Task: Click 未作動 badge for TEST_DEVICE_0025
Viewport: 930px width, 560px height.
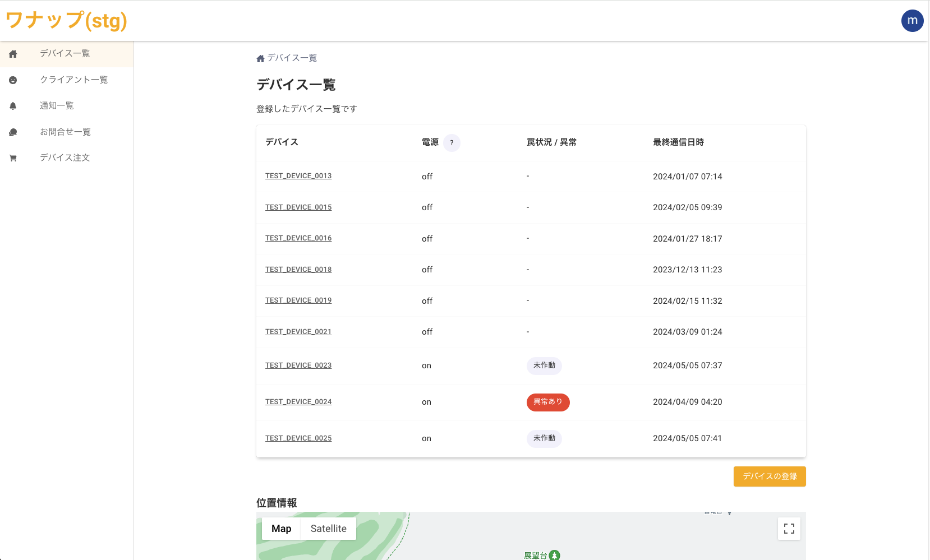Action: 544,438
